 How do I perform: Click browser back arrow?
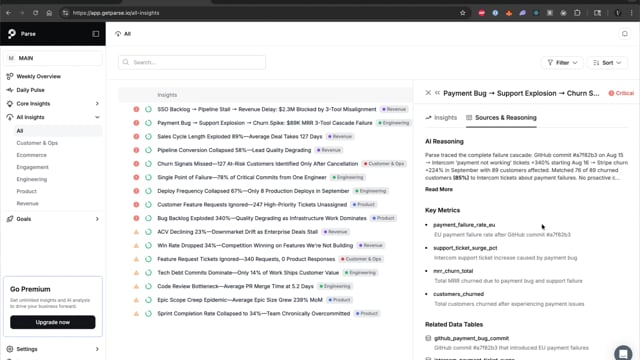click(x=9, y=13)
